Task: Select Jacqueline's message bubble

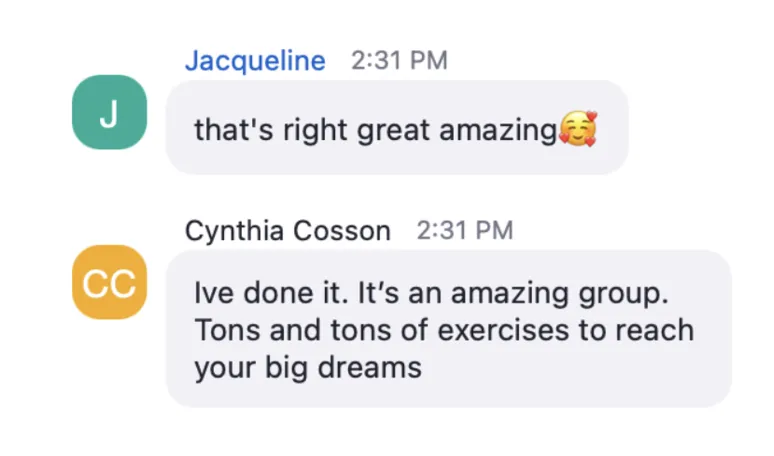Action: [x=397, y=127]
